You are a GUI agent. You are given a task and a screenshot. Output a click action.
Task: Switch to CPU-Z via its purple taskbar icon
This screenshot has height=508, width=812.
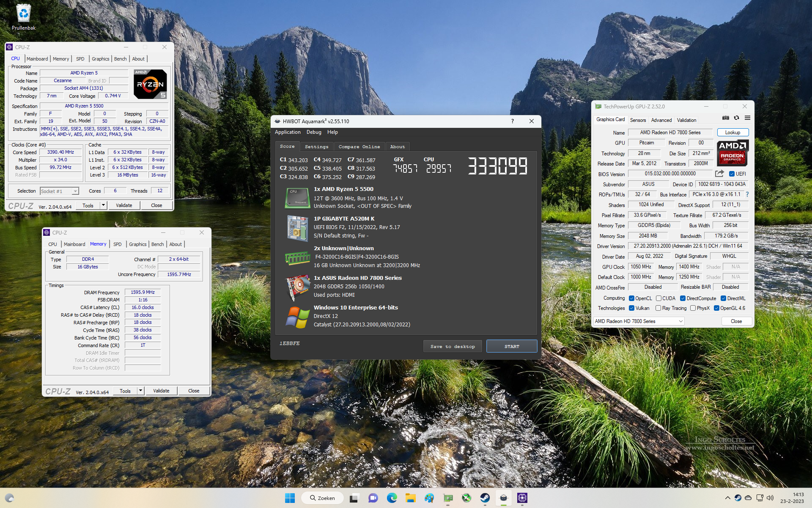pyautogui.click(x=522, y=498)
